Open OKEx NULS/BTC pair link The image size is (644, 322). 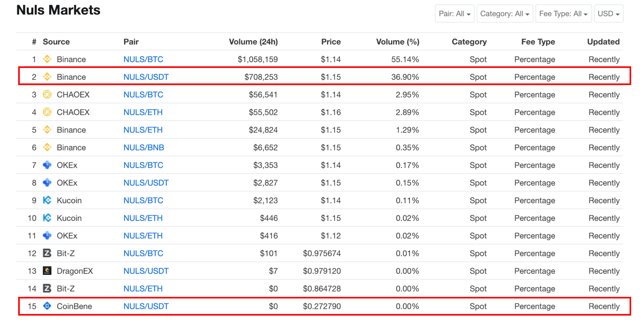(143, 165)
